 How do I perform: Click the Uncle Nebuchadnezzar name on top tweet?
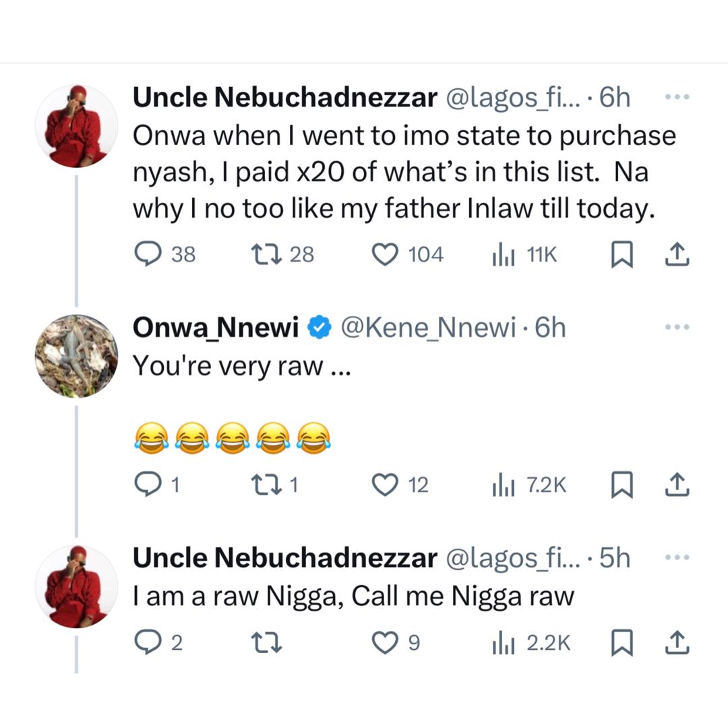point(284,98)
